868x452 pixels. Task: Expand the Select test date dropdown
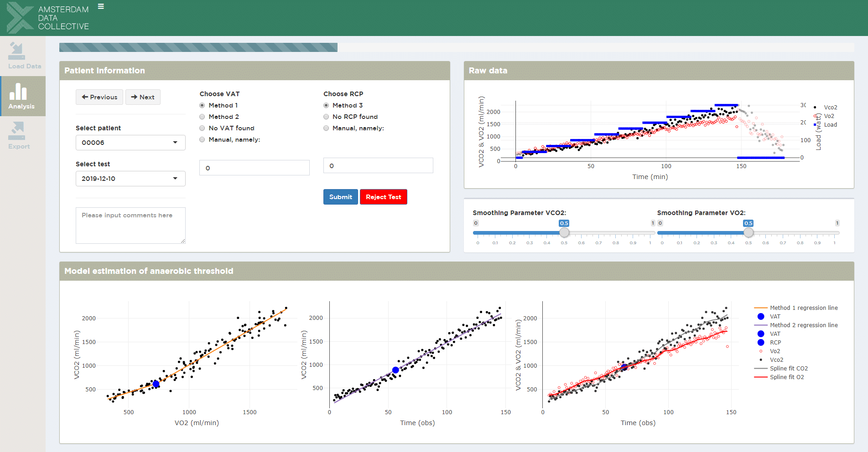click(x=130, y=179)
